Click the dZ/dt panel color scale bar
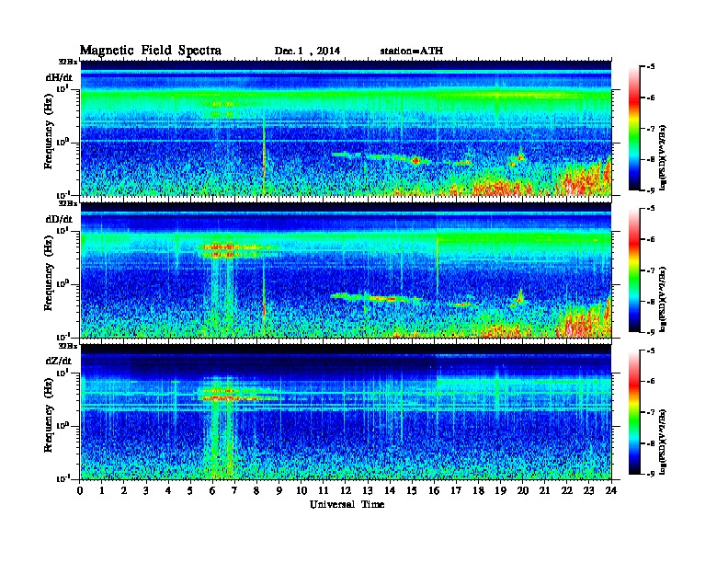 [634, 412]
